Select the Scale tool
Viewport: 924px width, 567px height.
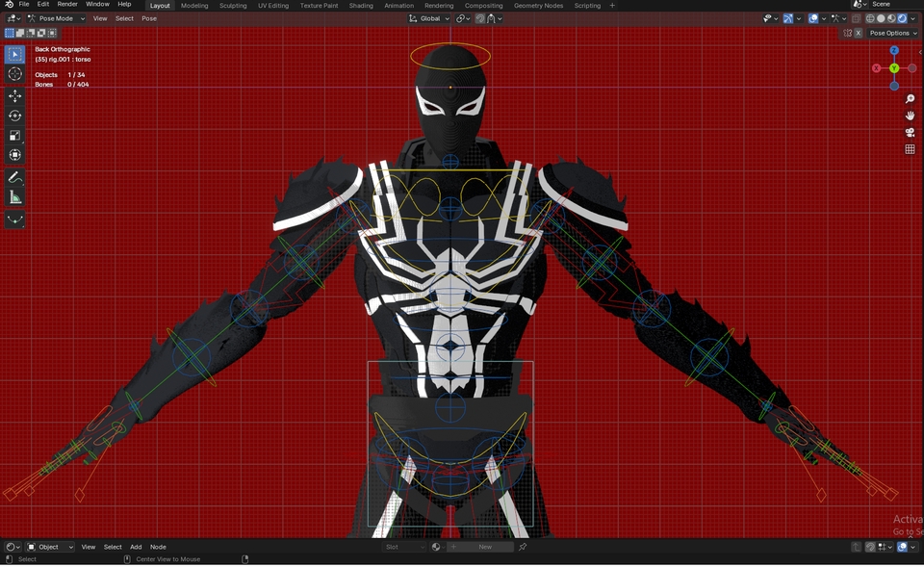(14, 135)
